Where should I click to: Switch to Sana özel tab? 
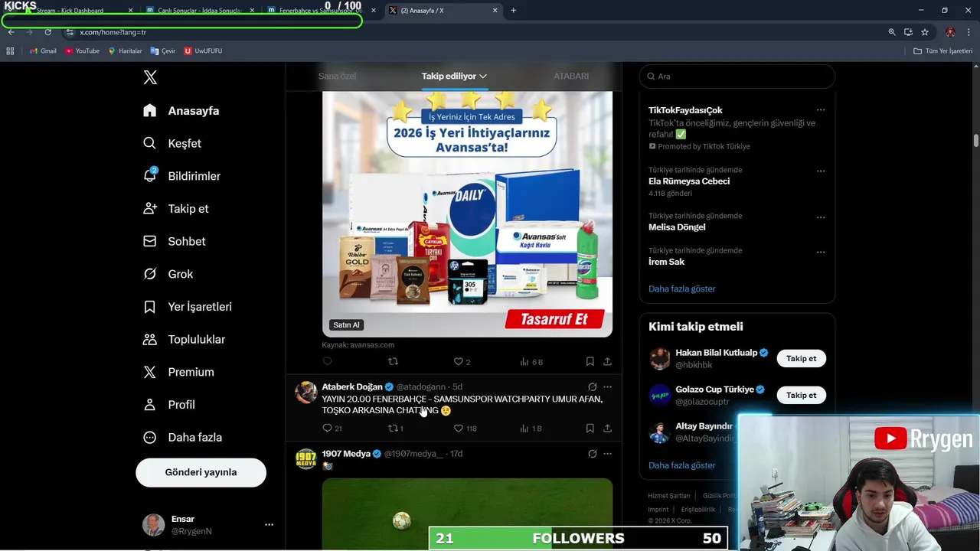(337, 76)
